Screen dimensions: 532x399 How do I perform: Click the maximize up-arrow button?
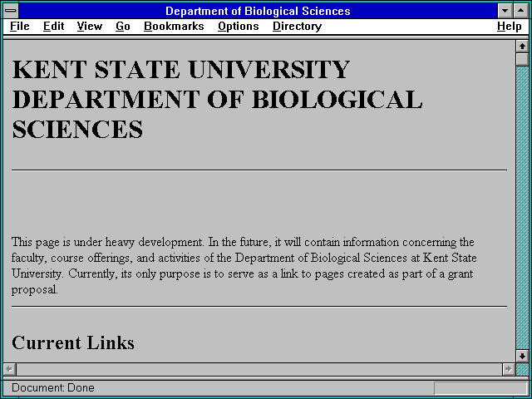(x=521, y=11)
